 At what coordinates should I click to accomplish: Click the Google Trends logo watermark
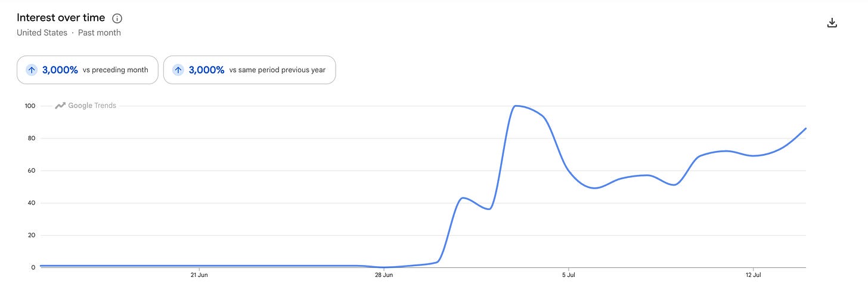pos(86,106)
